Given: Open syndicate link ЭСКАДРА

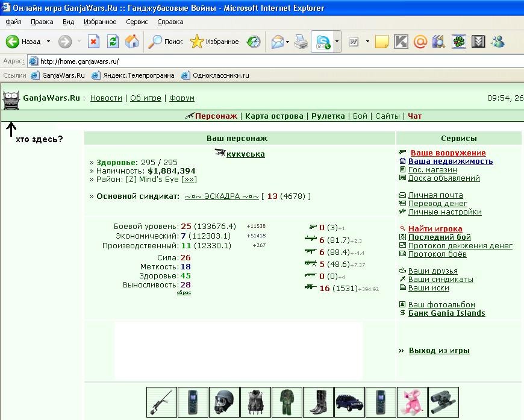Looking at the screenshot, I should [x=222, y=196].
